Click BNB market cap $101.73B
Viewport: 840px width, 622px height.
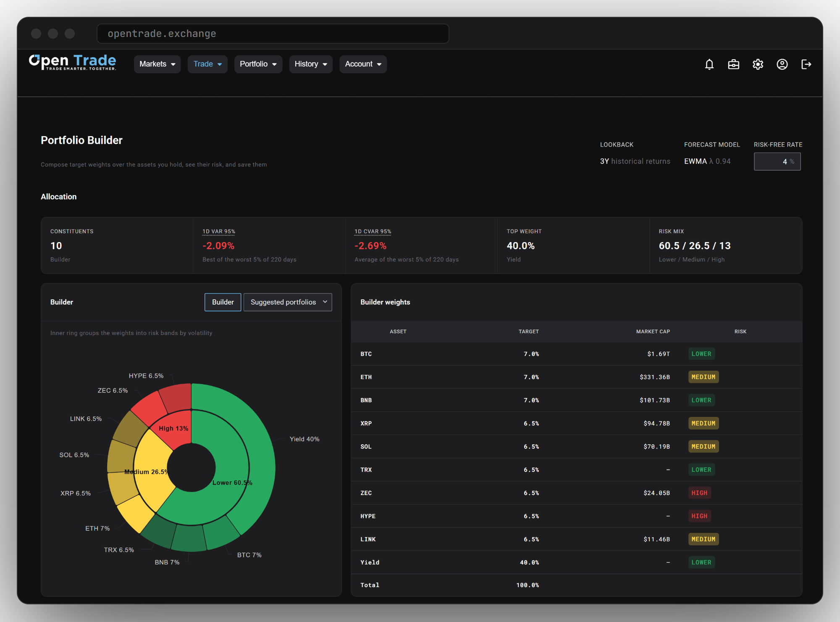655,400
